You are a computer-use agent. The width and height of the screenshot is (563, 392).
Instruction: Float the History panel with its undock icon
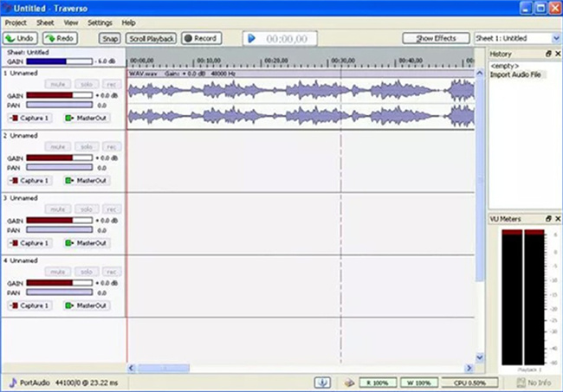click(547, 54)
